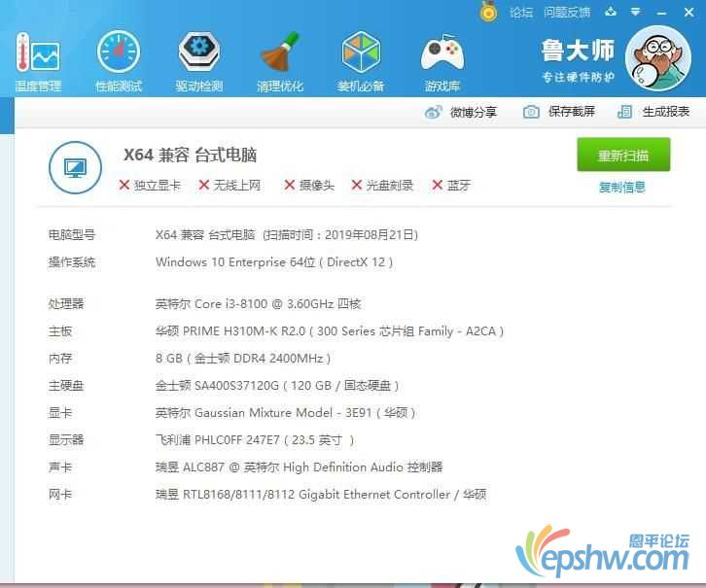Click the gold medal icon in title bar
Screen dimensions: 706x588
click(488, 12)
